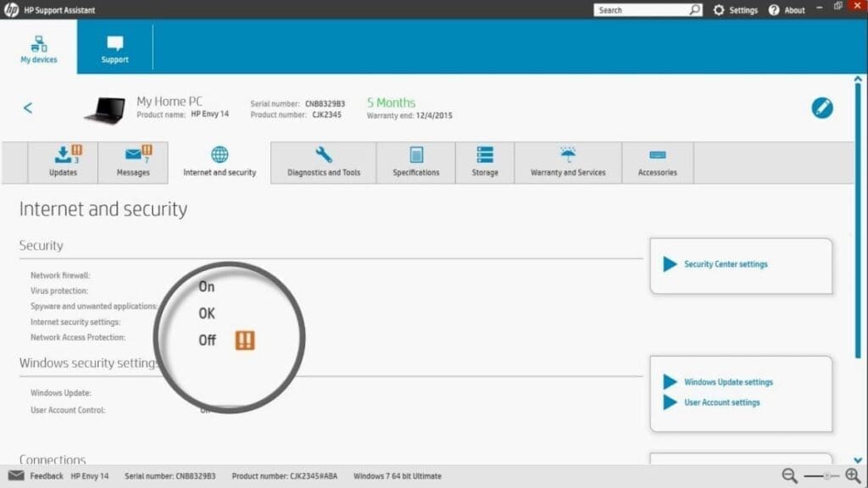Open the Specifications tab

coord(416,162)
